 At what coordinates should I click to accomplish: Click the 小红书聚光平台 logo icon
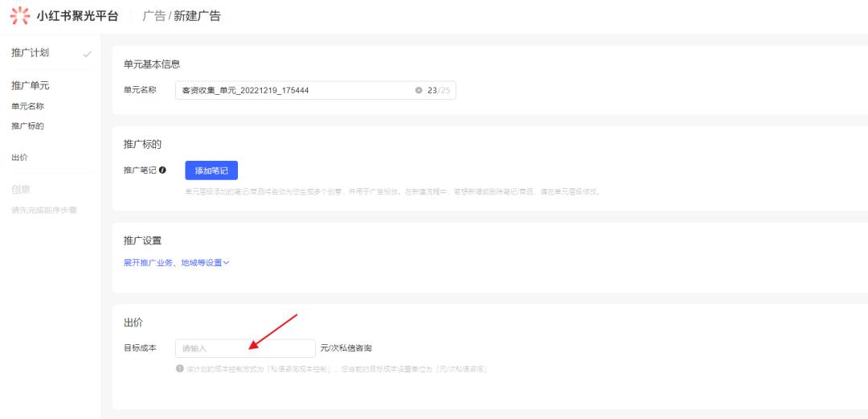tap(20, 15)
